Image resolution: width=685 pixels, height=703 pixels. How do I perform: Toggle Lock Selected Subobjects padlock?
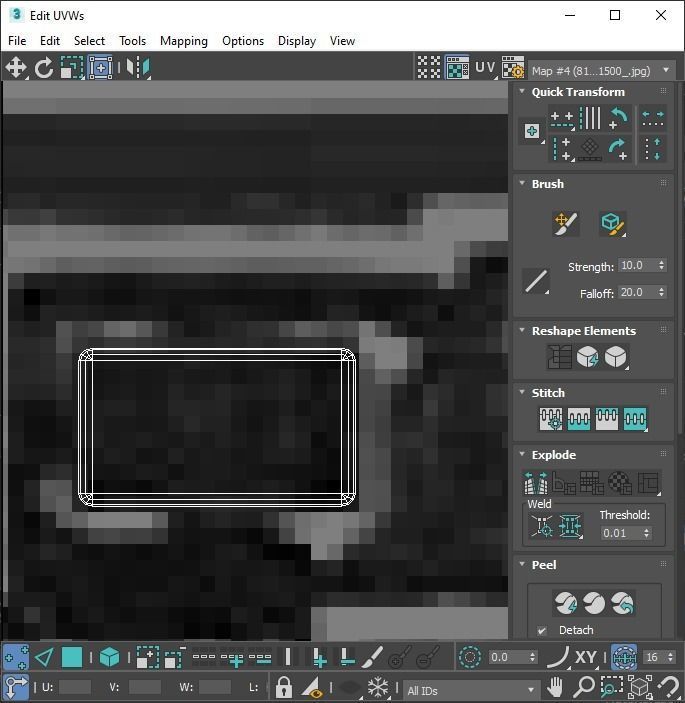(x=283, y=686)
